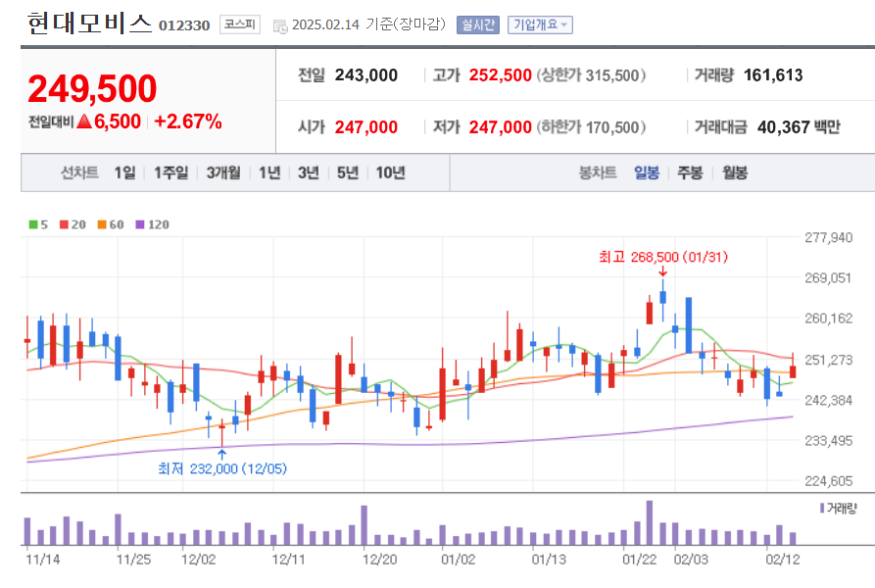Select the 3개월 line chart tab
The width and height of the screenshot is (875, 588).
point(223,172)
